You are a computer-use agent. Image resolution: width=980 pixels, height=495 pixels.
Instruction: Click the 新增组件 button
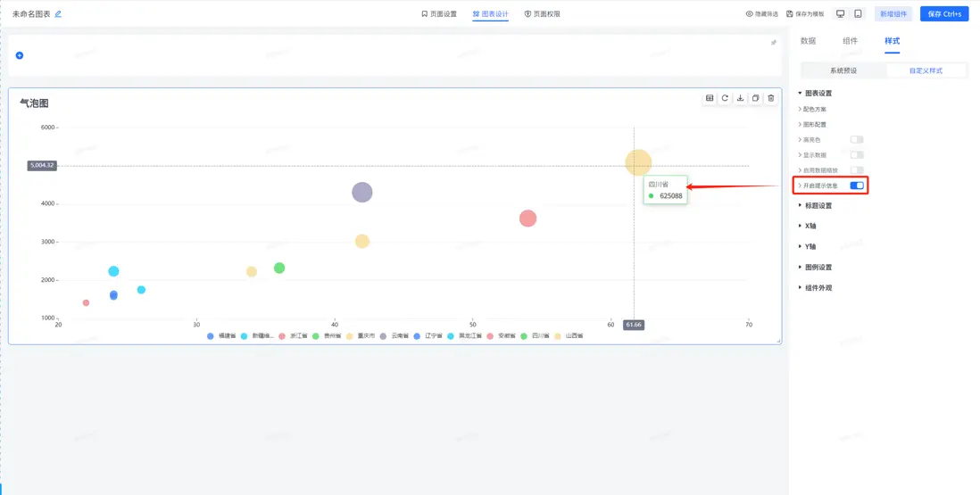[893, 13]
